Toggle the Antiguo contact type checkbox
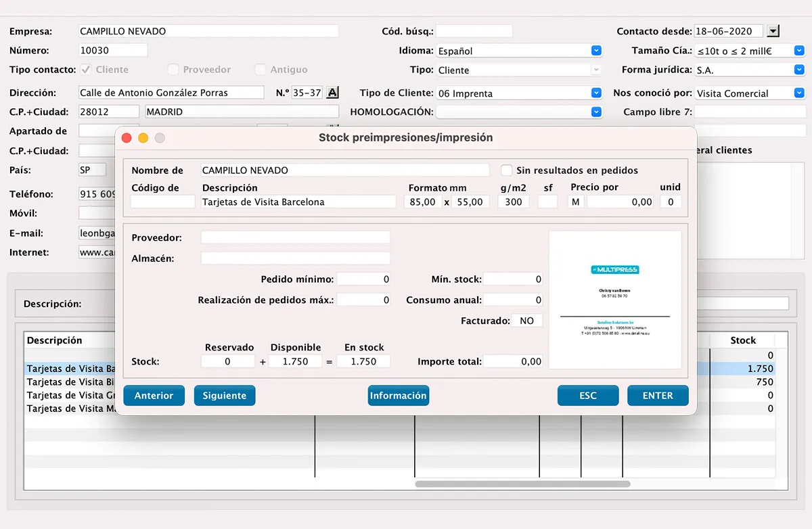Viewport: 812px width, 529px height. coord(261,70)
